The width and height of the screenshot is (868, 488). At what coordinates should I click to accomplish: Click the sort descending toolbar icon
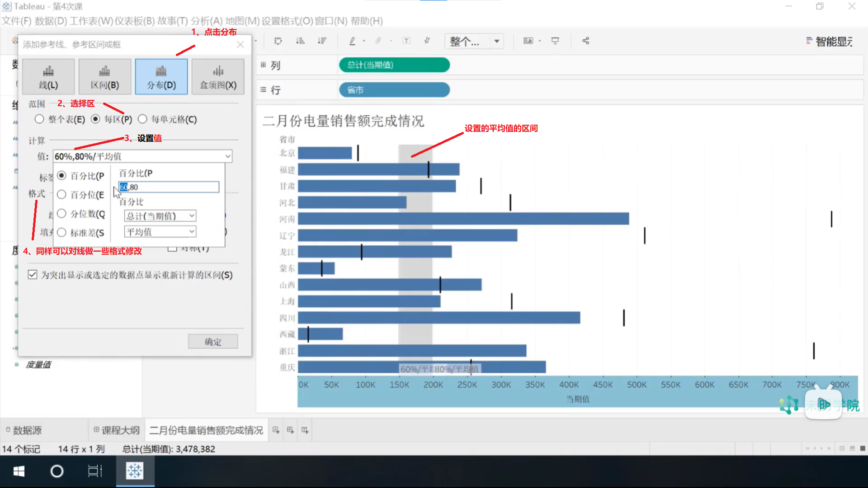tap(322, 41)
